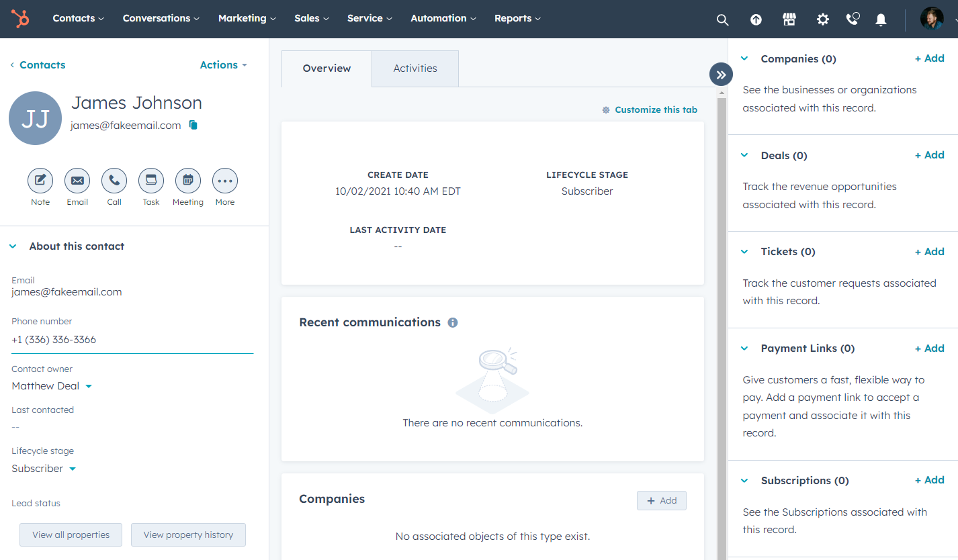Open the notifications bell
Viewport: 958px width, 560px height.
(881, 19)
